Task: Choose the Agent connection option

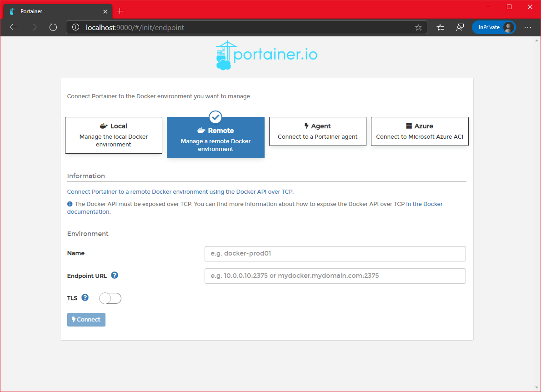Action: pyautogui.click(x=317, y=131)
